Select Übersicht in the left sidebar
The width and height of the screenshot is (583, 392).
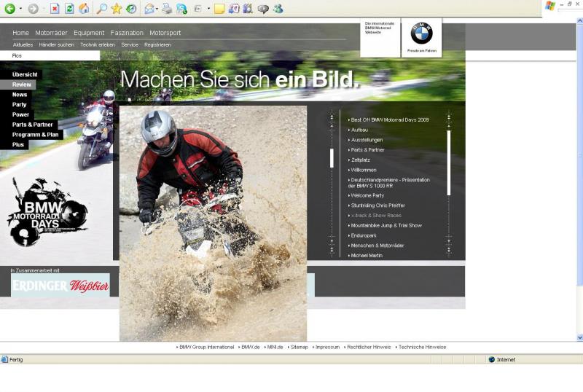pos(25,74)
